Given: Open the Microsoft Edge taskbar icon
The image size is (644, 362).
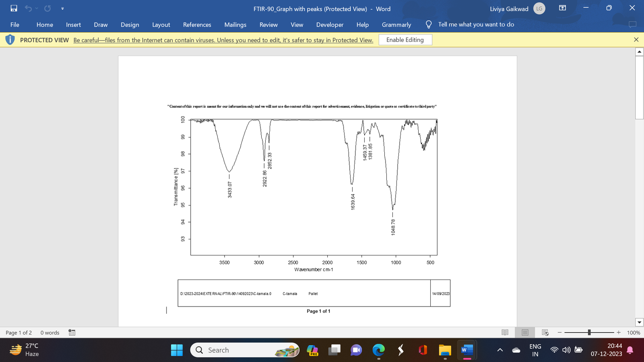Looking at the screenshot, I should 378,350.
